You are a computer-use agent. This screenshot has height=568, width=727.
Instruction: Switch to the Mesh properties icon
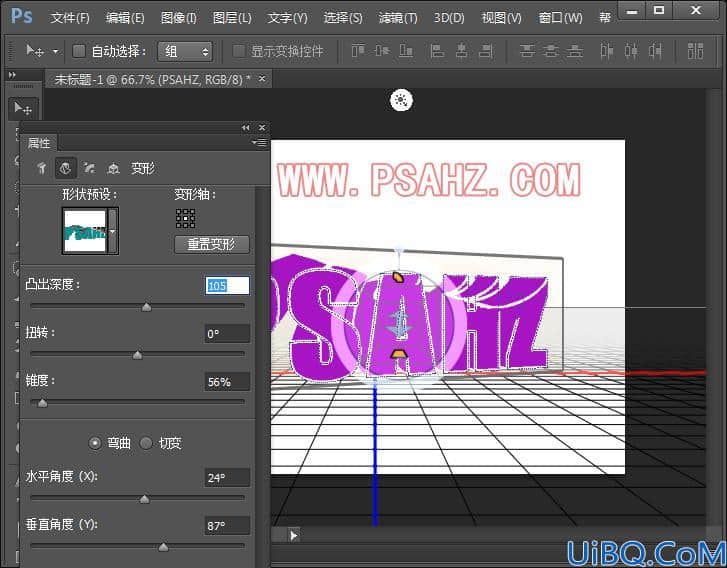tap(41, 168)
